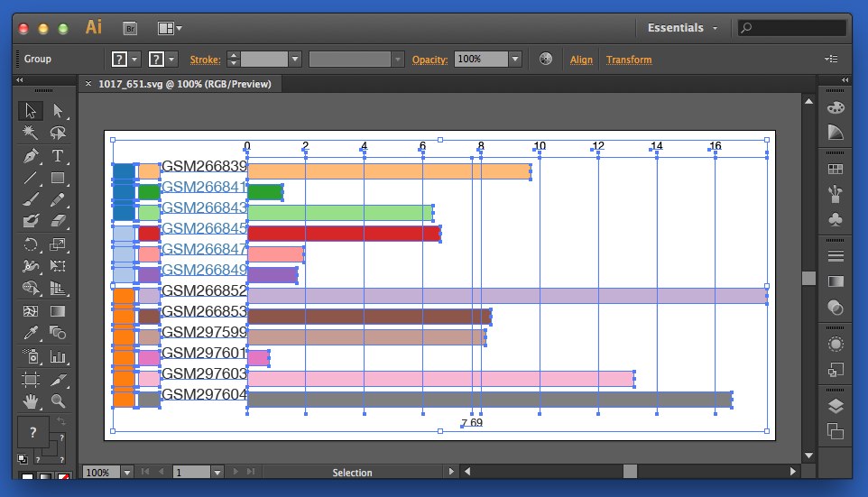Launch Adobe Bridge with Br button

(130, 28)
